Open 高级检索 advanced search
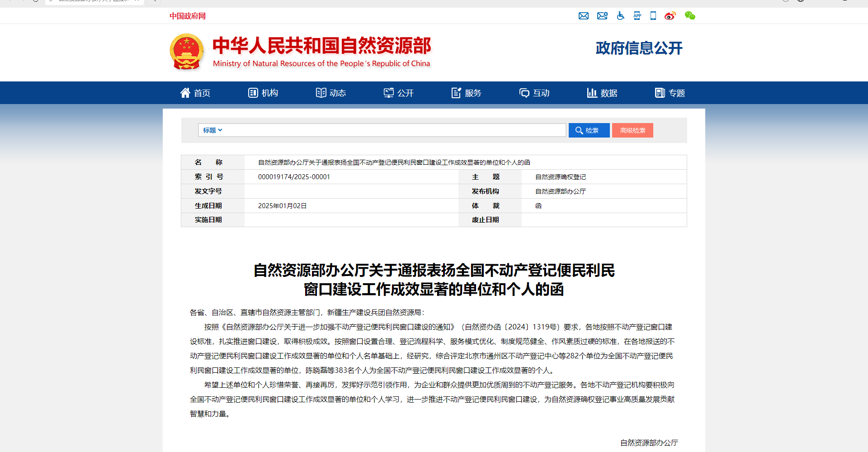This screenshot has width=868, height=452. click(x=632, y=130)
